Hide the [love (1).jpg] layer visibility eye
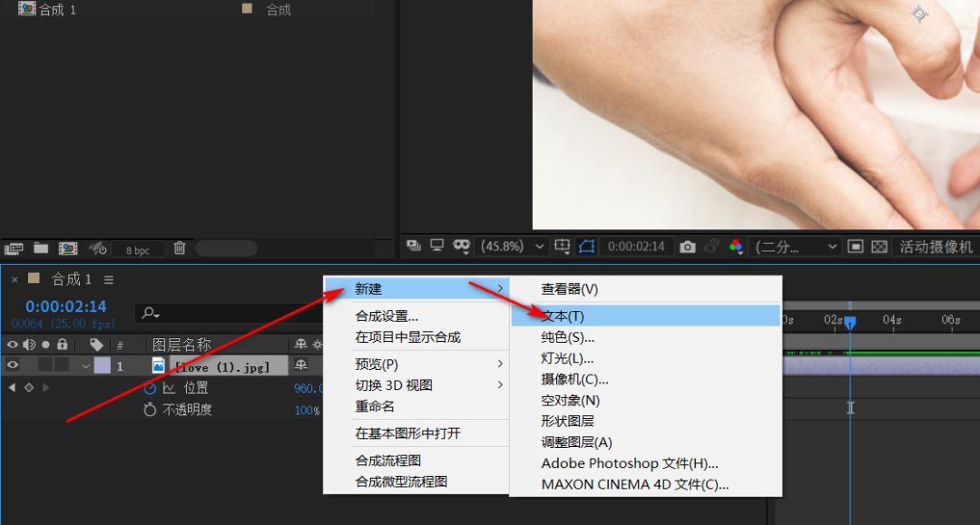980x525 pixels. (12, 365)
